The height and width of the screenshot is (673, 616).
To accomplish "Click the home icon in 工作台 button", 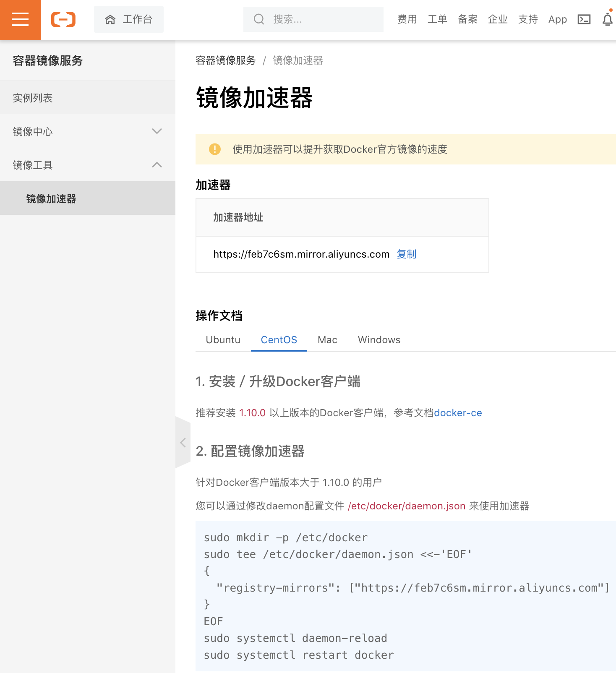I will pyautogui.click(x=110, y=19).
